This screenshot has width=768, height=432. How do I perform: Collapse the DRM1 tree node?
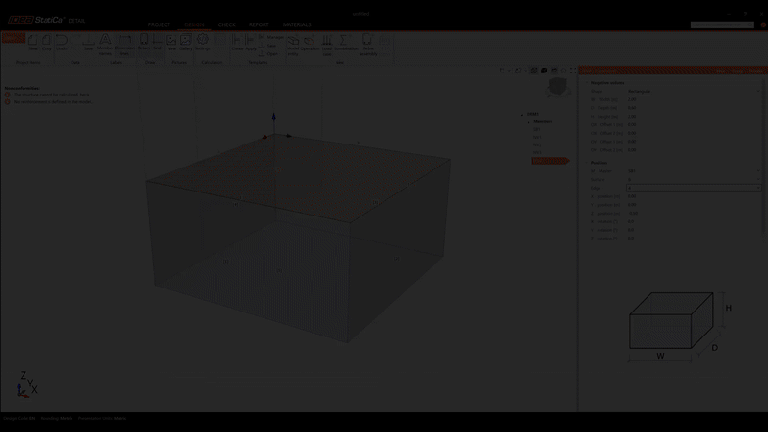tap(522, 115)
